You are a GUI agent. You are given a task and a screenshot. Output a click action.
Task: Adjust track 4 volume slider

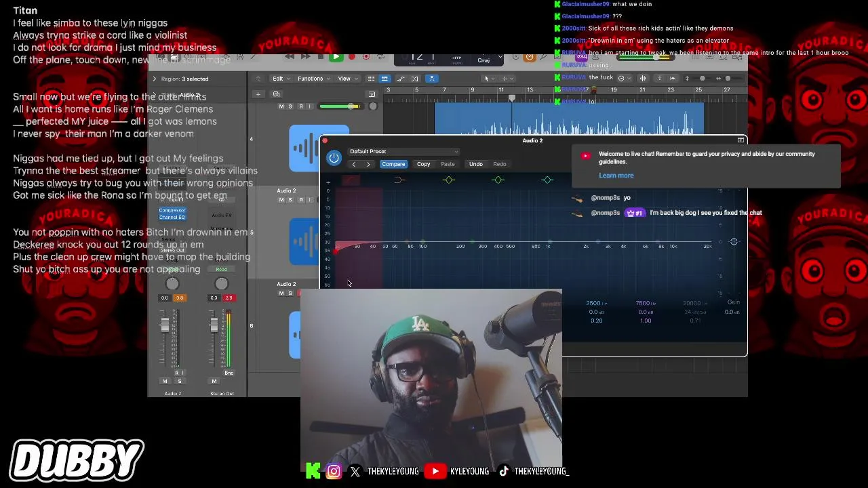(x=351, y=106)
